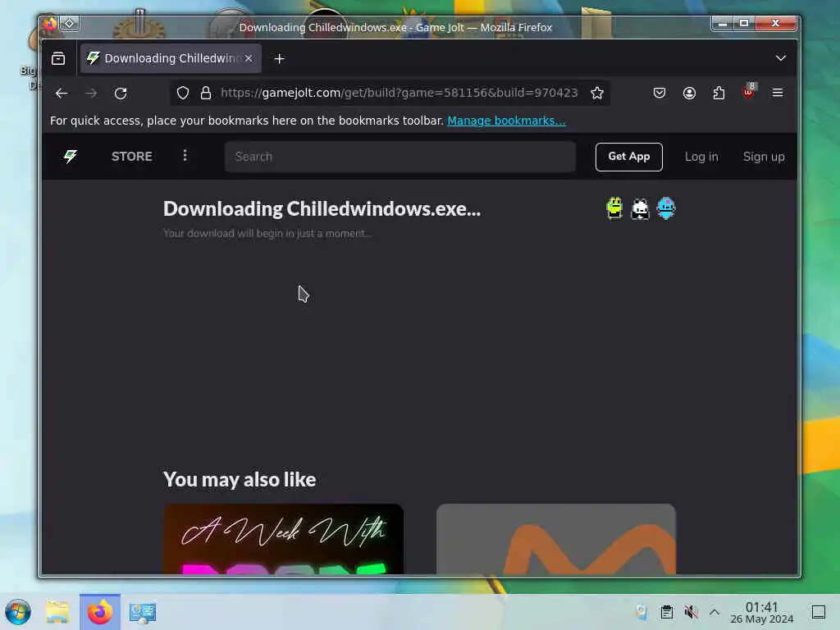The width and height of the screenshot is (840, 630).
Task: Click the blue pixel character sticker
Action: click(666, 208)
